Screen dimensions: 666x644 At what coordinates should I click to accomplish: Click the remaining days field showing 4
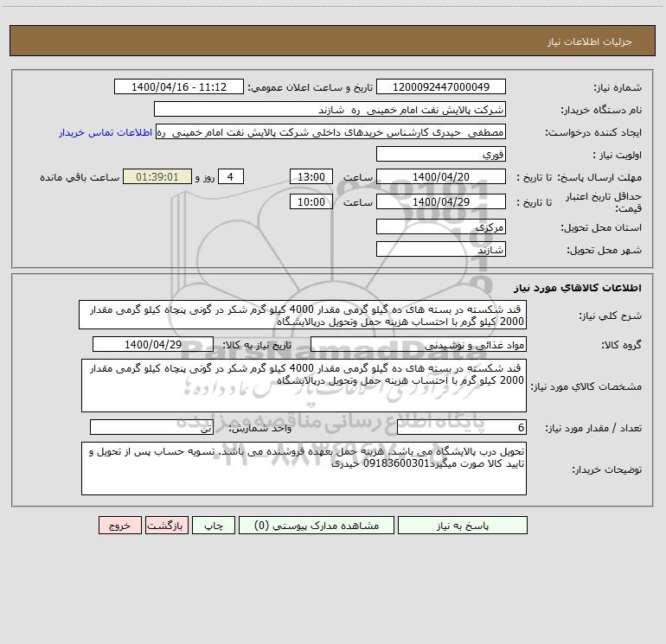coord(231,176)
